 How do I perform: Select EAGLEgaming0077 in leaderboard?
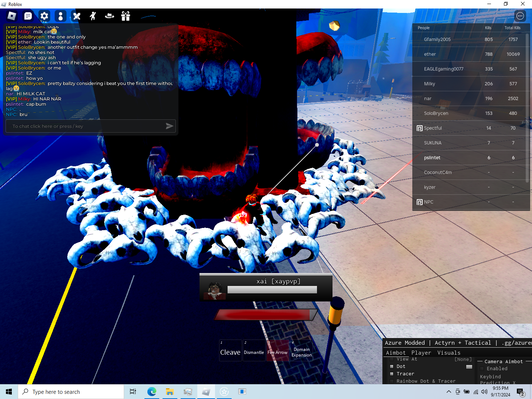(x=471, y=69)
